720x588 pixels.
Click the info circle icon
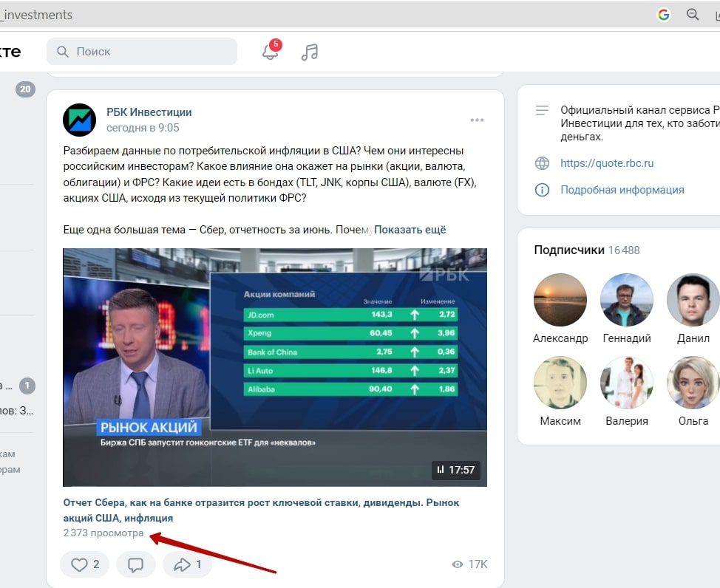[x=543, y=190]
